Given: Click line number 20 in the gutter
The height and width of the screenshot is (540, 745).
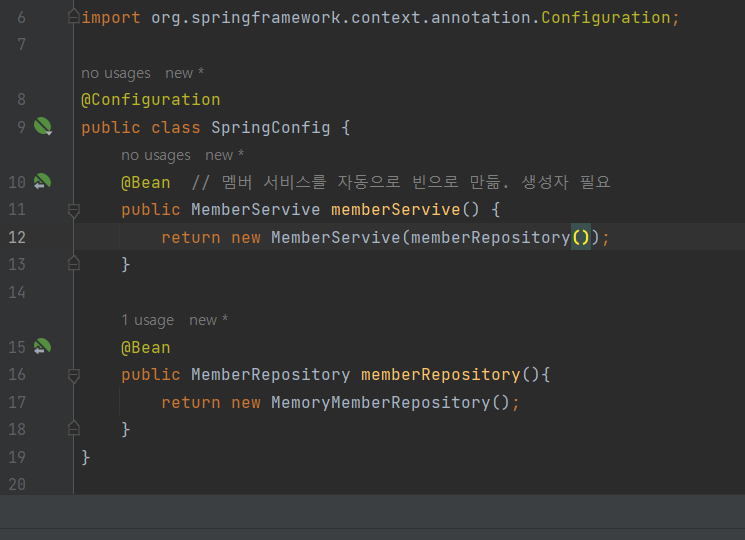Looking at the screenshot, I should click(17, 484).
